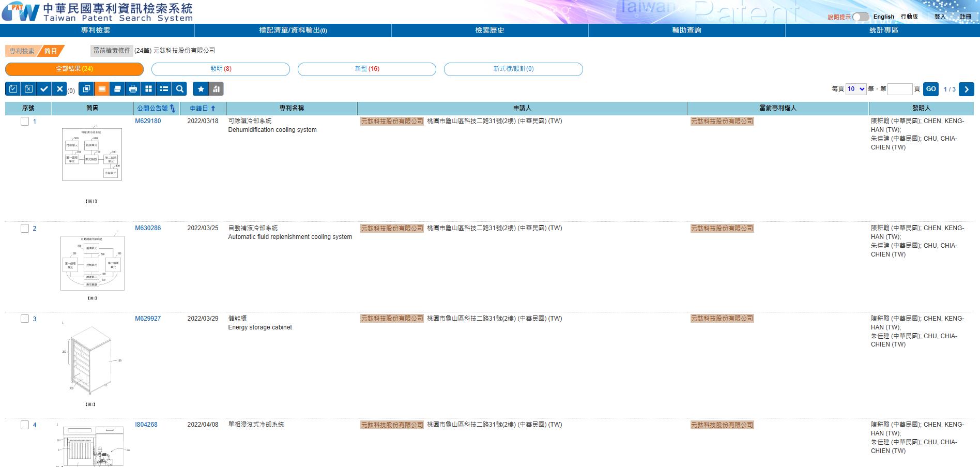Image resolution: width=980 pixels, height=467 pixels.
Task: Open the Energy storage cabinet drawing thumbnail
Action: pos(91,364)
